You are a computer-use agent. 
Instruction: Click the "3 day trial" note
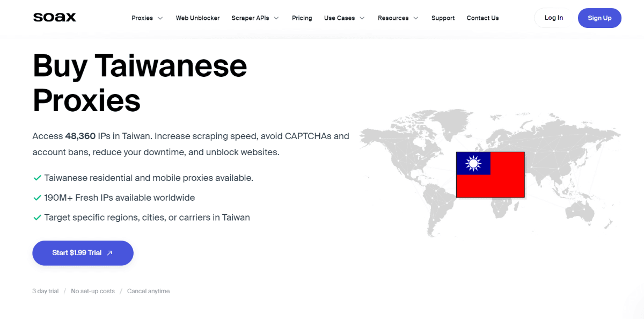[45, 291]
